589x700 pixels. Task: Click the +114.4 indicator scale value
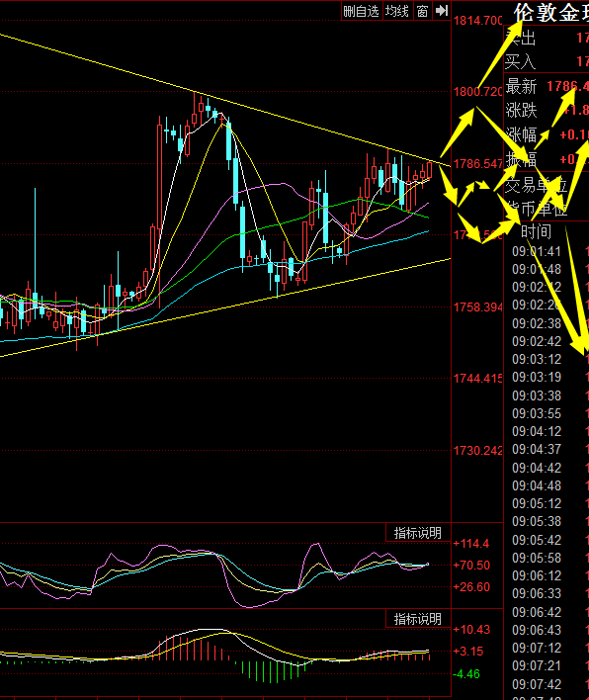471,544
